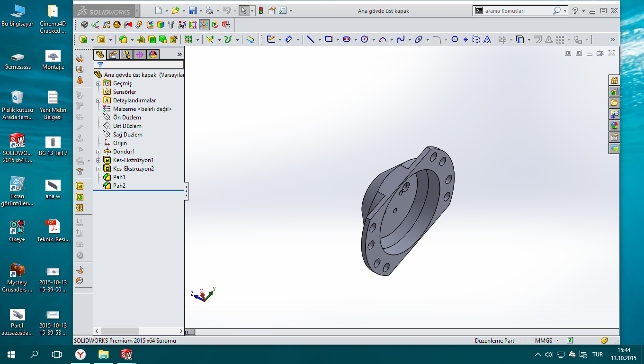Select the Spline sketch tool
The height and width of the screenshot is (364, 644).
[x=401, y=40]
